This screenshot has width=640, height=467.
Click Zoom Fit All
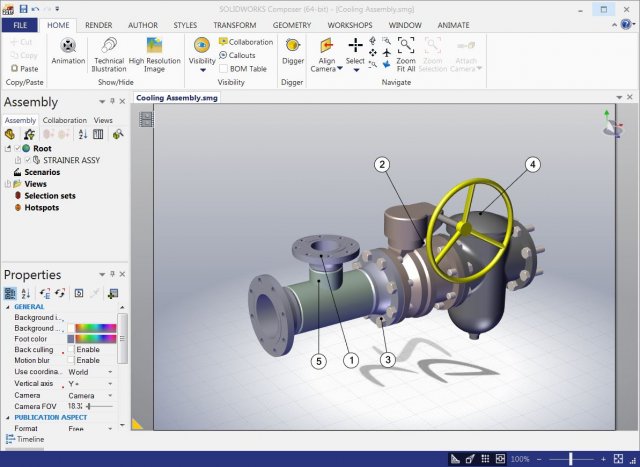pyautogui.click(x=406, y=54)
